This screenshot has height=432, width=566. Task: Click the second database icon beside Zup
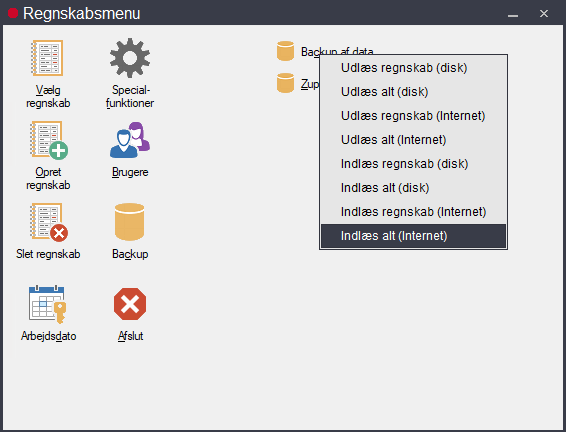pos(285,83)
